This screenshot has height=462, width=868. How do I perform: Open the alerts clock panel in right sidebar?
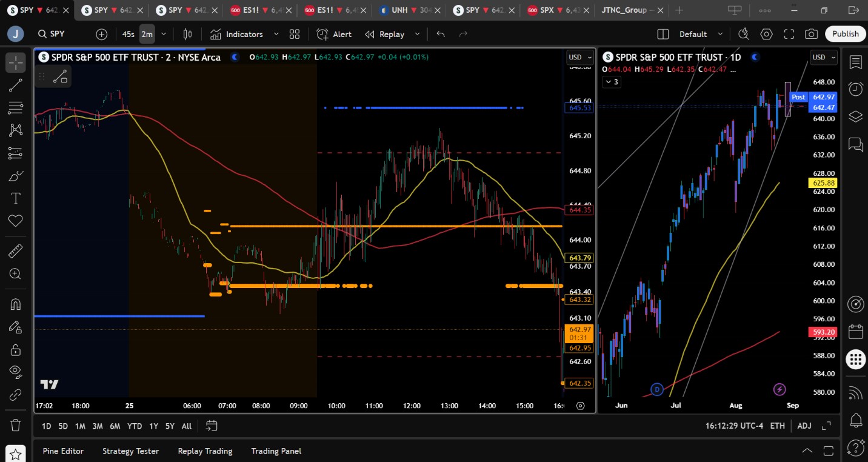(855, 89)
